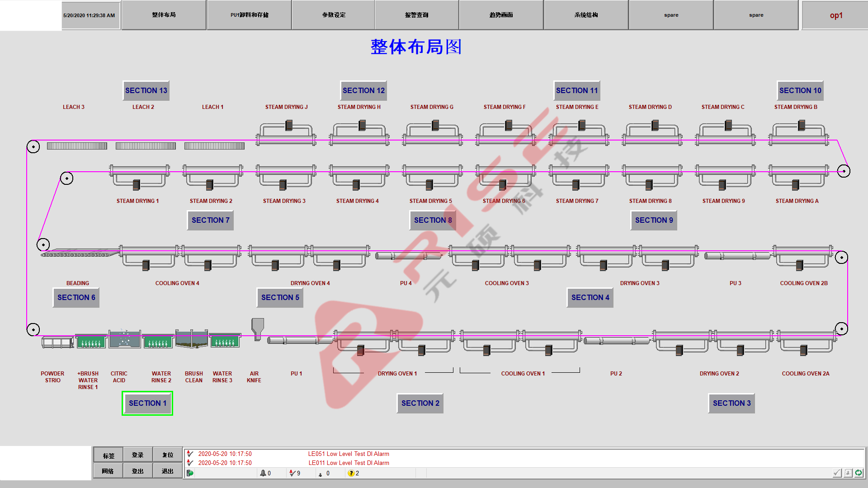
Task: Select the LE051 Low Level alarm row
Action: pos(348,454)
